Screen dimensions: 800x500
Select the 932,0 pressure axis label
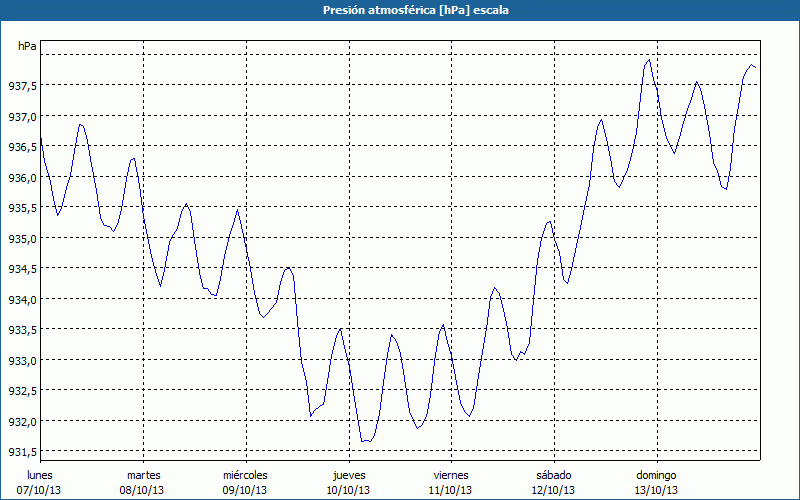click(23, 421)
